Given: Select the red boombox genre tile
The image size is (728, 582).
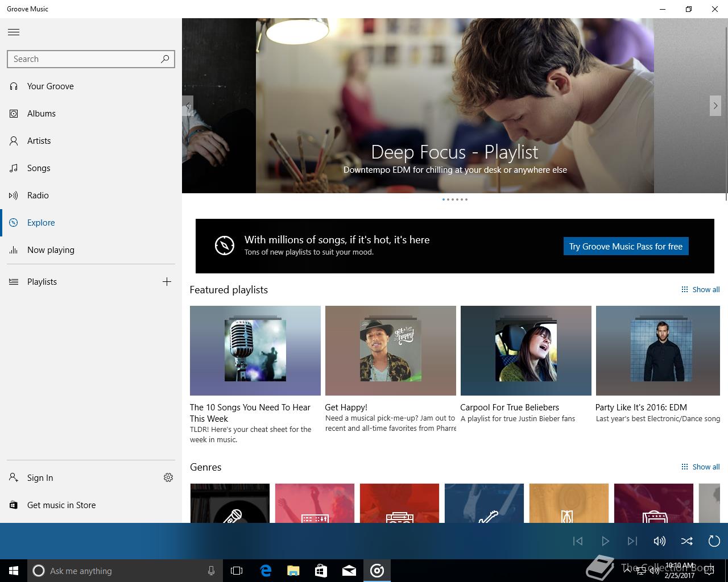Looking at the screenshot, I should [399, 503].
